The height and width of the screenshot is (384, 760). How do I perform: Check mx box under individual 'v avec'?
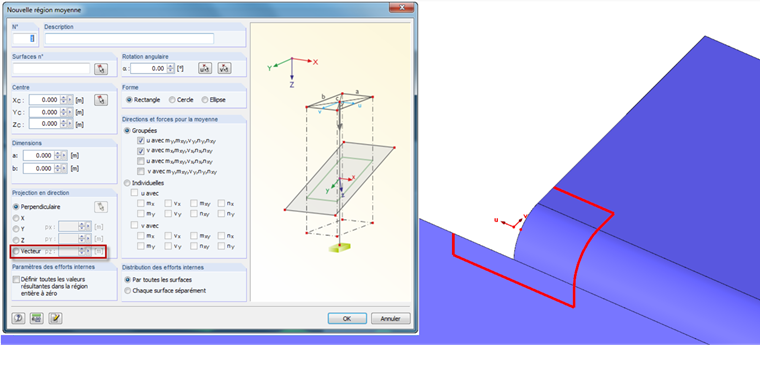tap(141, 236)
